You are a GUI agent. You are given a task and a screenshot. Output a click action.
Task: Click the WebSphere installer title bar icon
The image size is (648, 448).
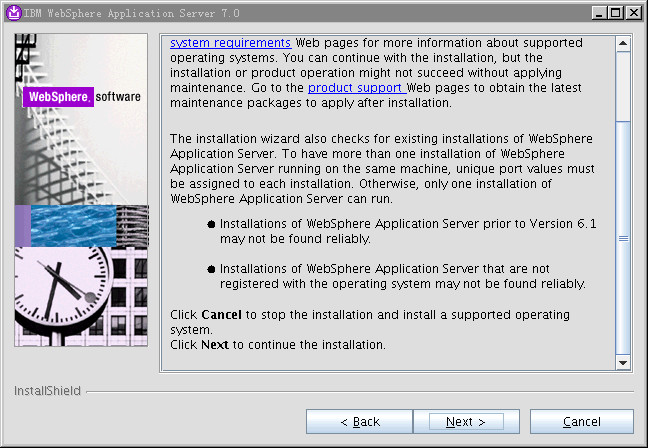tap(11, 12)
